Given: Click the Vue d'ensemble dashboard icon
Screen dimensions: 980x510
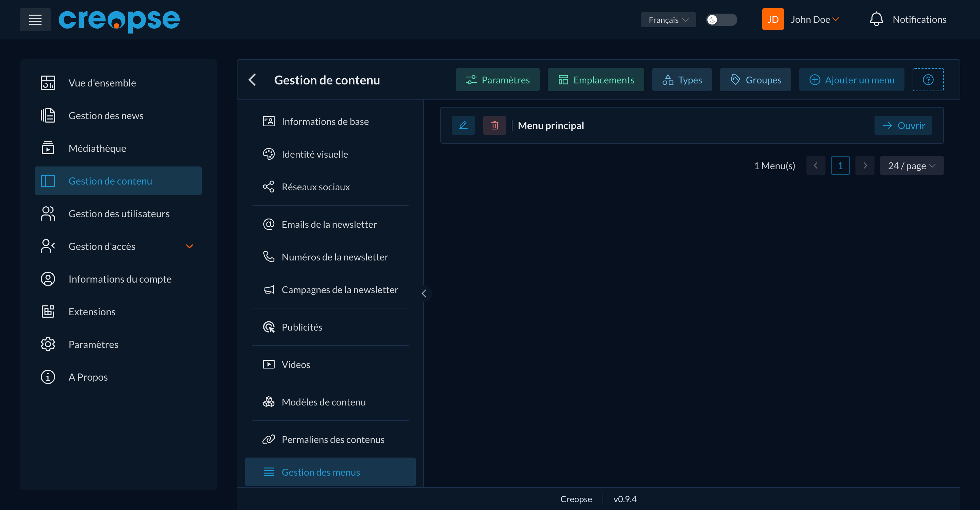Looking at the screenshot, I should 48,83.
